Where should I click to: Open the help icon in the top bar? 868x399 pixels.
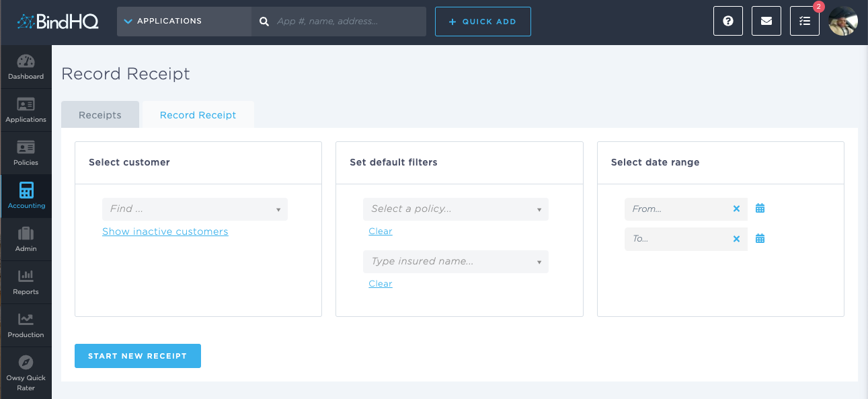click(x=727, y=21)
